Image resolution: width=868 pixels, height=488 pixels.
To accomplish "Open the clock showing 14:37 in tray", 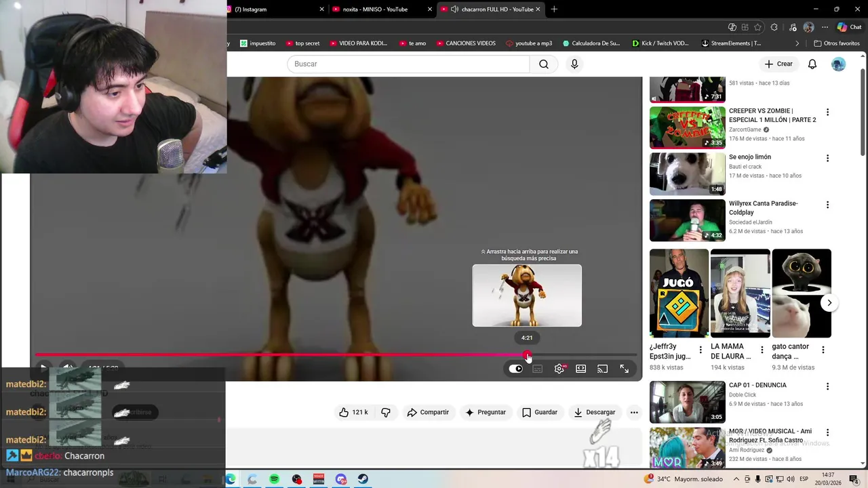I will [827, 475].
